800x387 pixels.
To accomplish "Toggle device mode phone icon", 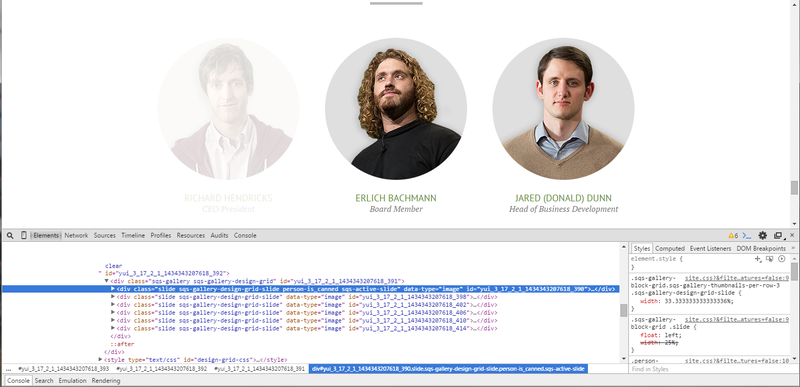I will point(23,235).
